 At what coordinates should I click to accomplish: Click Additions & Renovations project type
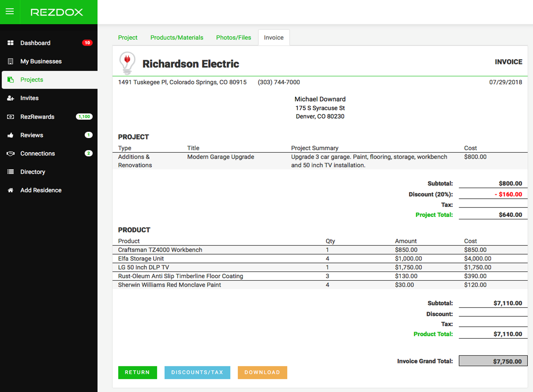click(135, 161)
